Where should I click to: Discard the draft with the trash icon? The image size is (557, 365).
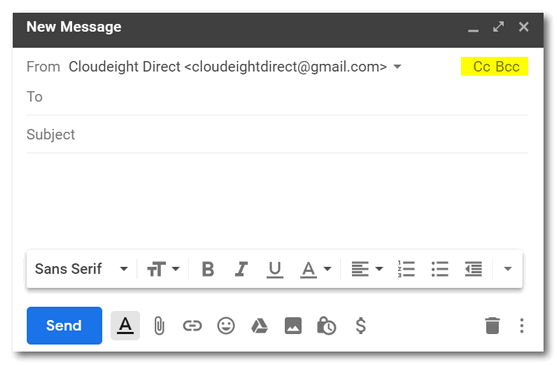coord(492,326)
